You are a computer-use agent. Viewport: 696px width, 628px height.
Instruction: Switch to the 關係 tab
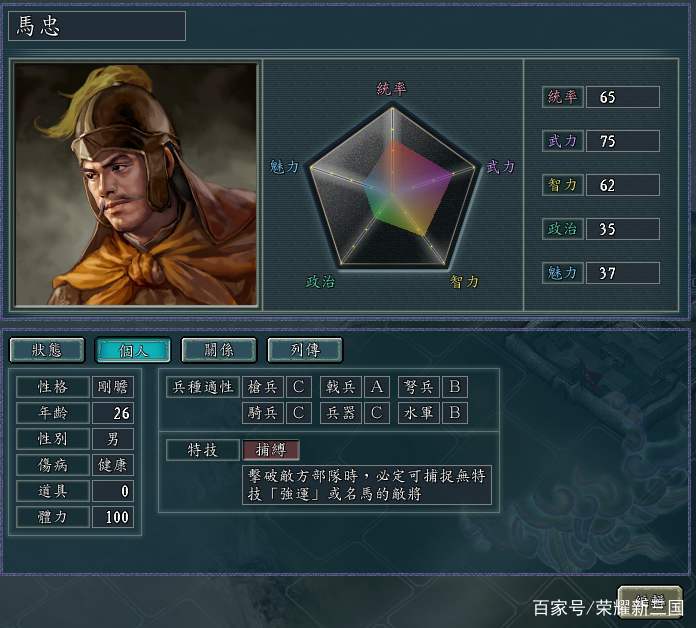(219, 350)
